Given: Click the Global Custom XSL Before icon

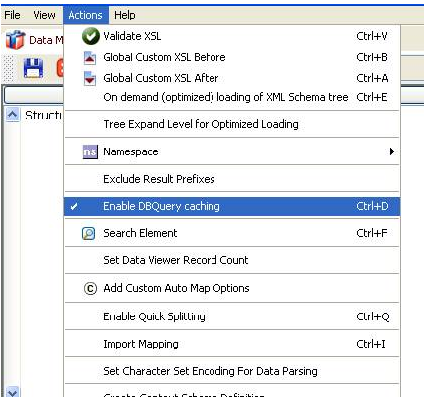Looking at the screenshot, I should 90,58.
